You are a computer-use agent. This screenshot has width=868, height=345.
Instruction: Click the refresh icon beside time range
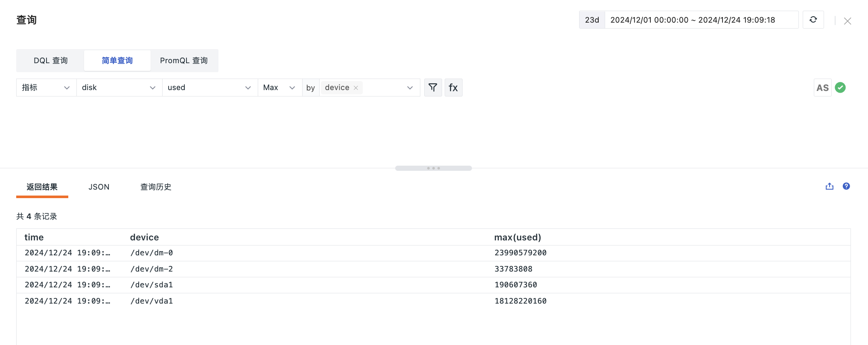(813, 20)
